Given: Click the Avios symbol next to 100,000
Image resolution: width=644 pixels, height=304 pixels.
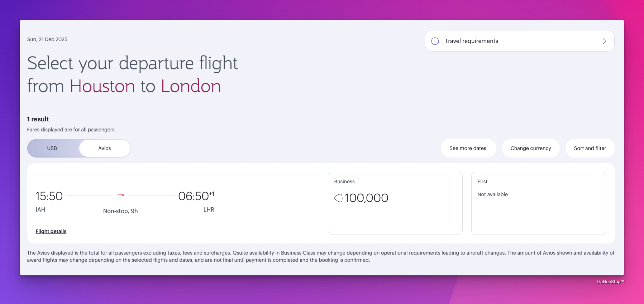Looking at the screenshot, I should [x=338, y=198].
